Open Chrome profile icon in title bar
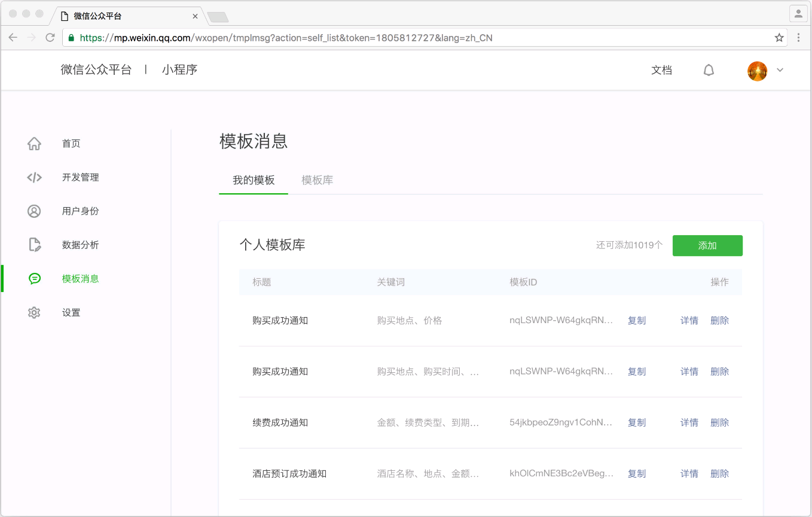 coord(798,14)
